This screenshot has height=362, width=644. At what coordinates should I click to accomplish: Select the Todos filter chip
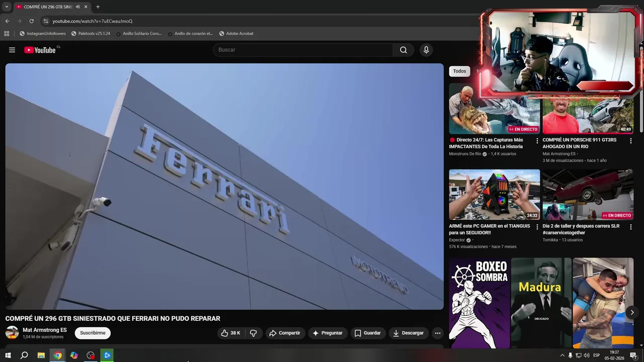pos(459,71)
